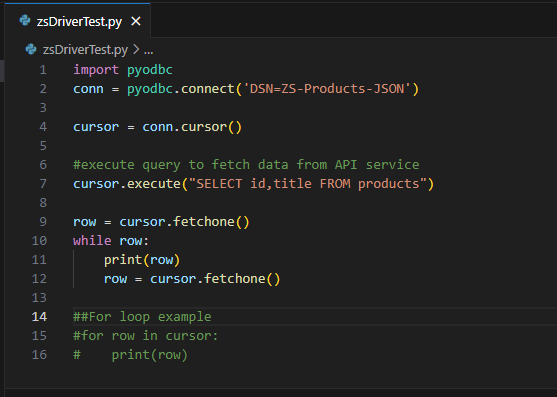This screenshot has width=557, height=397.
Task: Click the Python icon on the tab
Action: [x=25, y=21]
